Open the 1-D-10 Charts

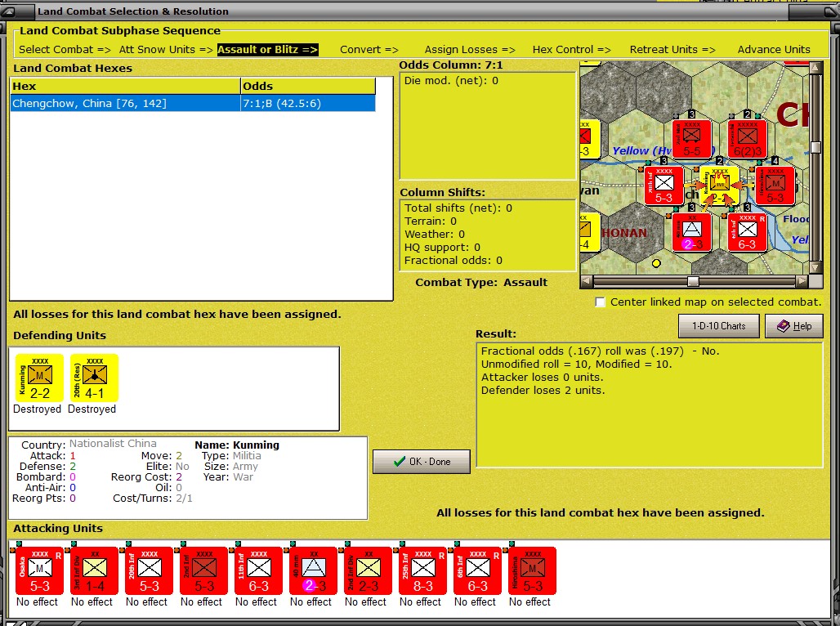pyautogui.click(x=719, y=326)
